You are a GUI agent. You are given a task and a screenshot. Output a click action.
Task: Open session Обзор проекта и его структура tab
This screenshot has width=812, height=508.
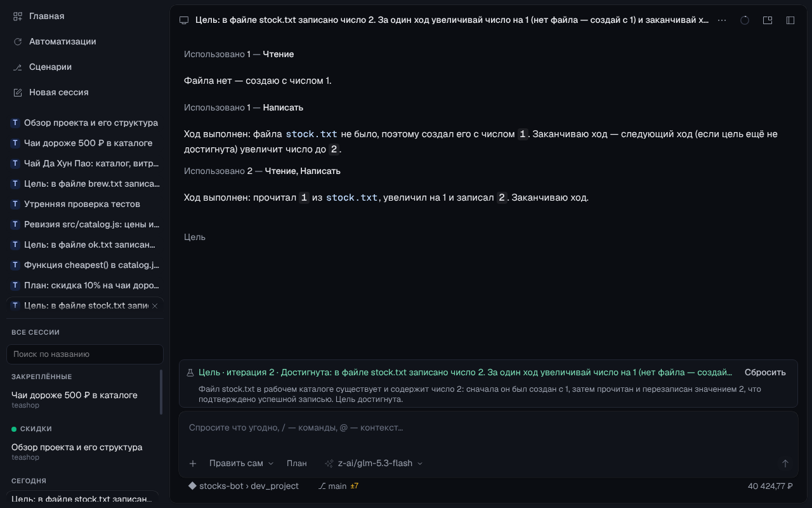click(x=85, y=123)
